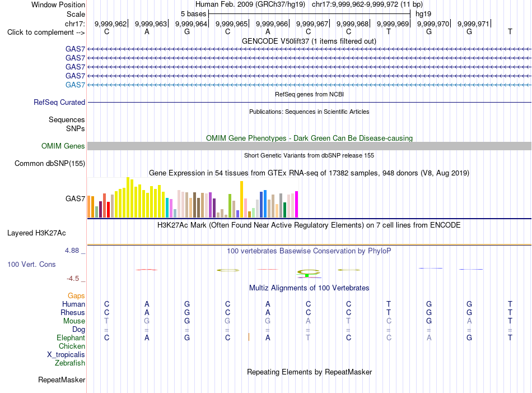The height and width of the screenshot is (393, 532).
Task: Click the '9,999,968' ruler position
Action: 352,24
